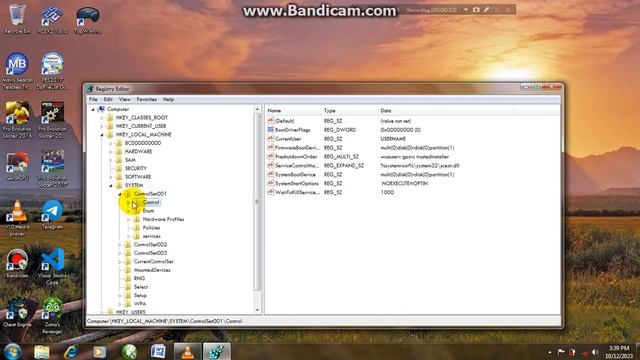Open Windows Media Player taskbar icon
Image resolution: width=640 pixels, height=360 pixels.
[x=100, y=351]
